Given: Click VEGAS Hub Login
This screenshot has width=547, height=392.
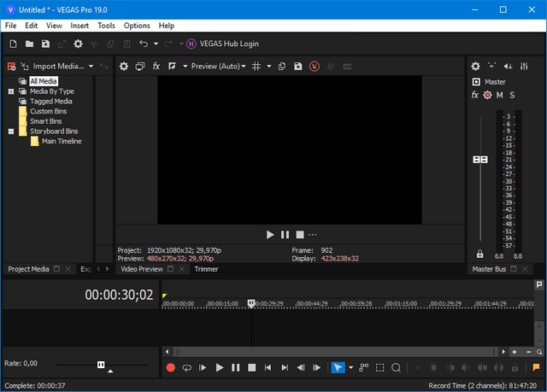Looking at the screenshot, I should tap(222, 44).
